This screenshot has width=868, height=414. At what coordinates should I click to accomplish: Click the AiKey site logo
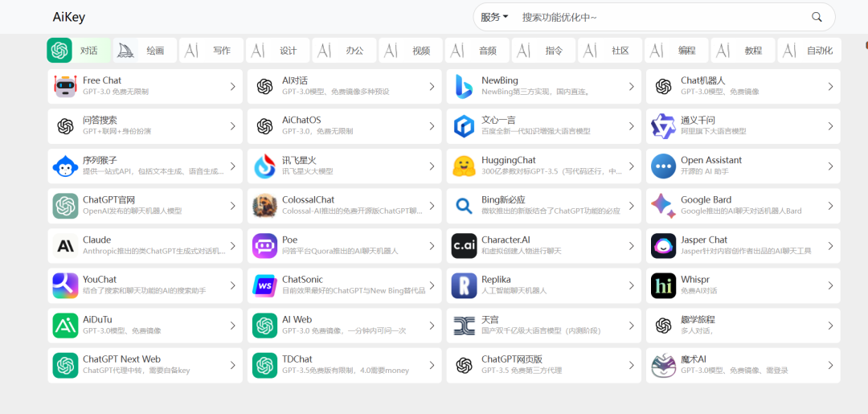click(69, 17)
